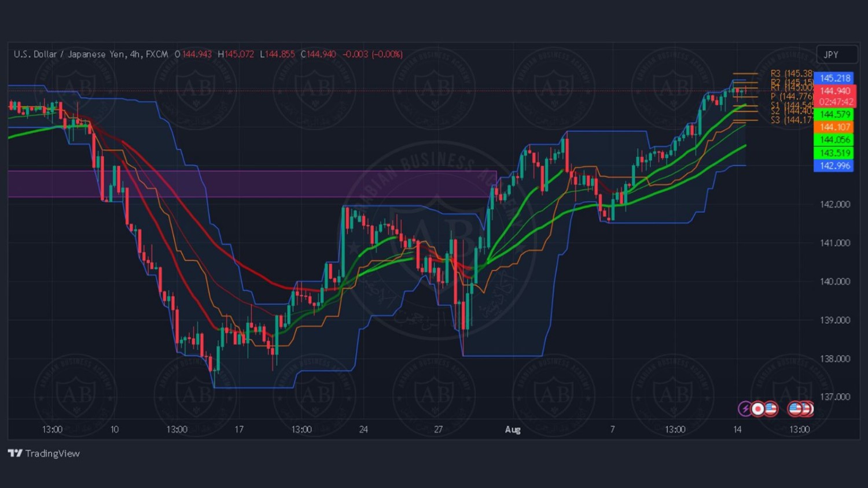Screen dimensions: 868x488
Task: Click 140.000 on the price scale
Action: click(835, 282)
